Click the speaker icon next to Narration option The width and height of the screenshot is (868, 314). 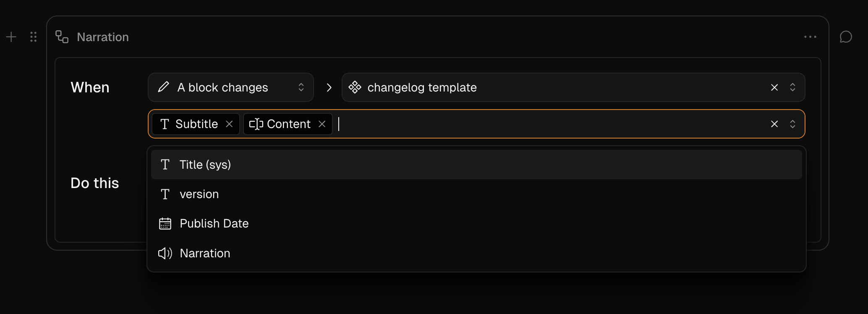pyautogui.click(x=165, y=253)
